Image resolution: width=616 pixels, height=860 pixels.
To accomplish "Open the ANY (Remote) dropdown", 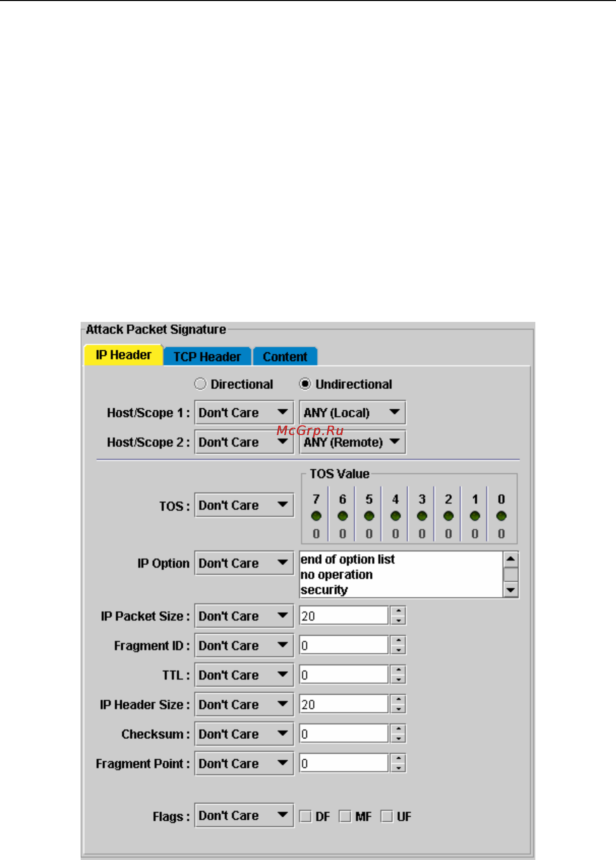I will click(x=352, y=442).
